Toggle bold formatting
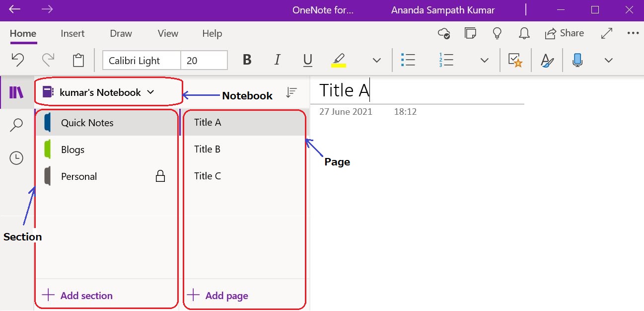Viewport: 644px width, 311px height. tap(247, 60)
